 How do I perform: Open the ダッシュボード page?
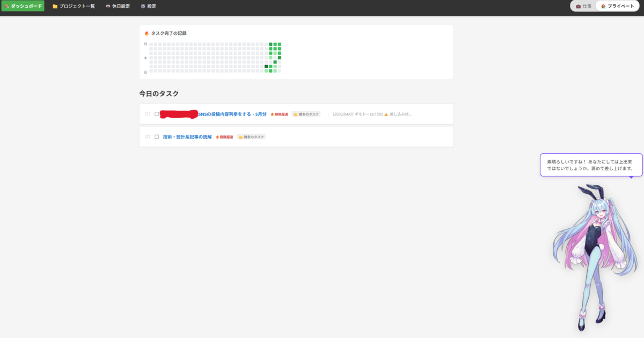pyautogui.click(x=23, y=6)
